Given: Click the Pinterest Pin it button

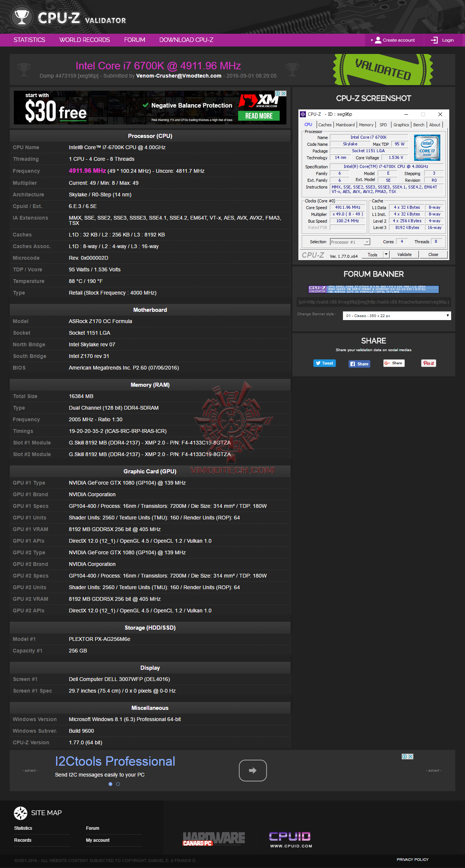Looking at the screenshot, I should (x=429, y=363).
